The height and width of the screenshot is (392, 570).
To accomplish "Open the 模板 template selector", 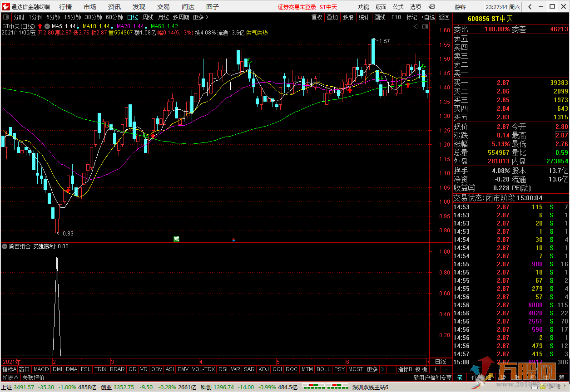I will coord(421,369).
